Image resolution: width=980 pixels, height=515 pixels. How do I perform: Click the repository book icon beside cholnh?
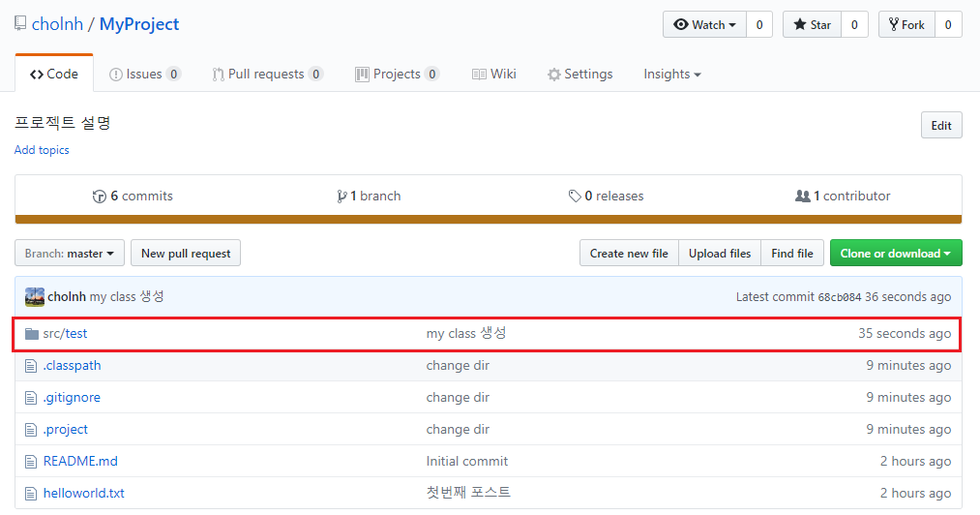coord(20,24)
